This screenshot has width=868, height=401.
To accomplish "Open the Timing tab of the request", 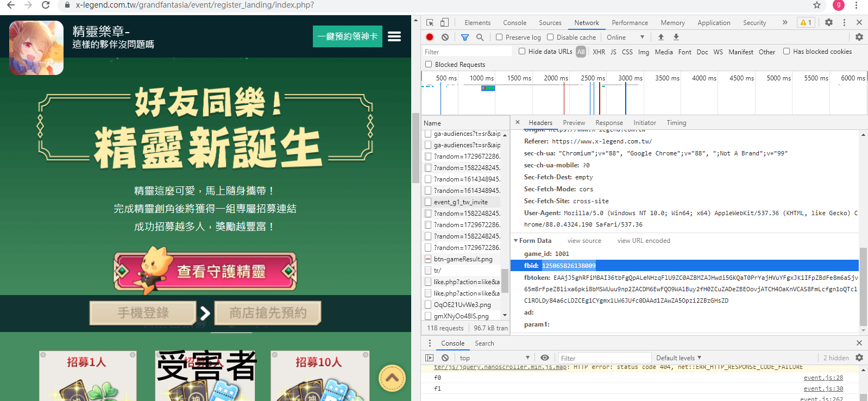I will tap(676, 123).
